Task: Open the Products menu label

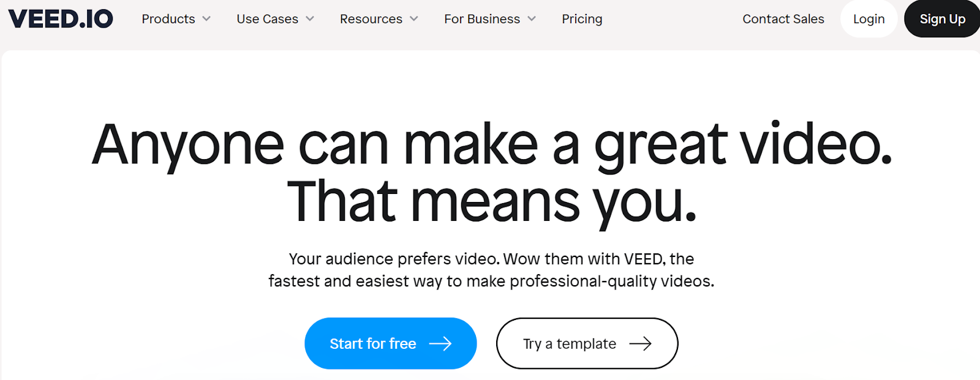Action: pyautogui.click(x=168, y=19)
